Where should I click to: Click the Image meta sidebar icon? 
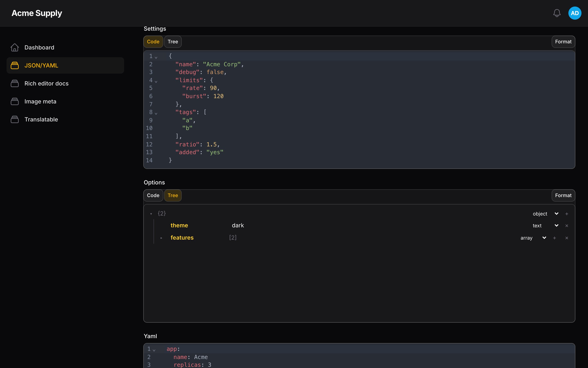point(14,101)
